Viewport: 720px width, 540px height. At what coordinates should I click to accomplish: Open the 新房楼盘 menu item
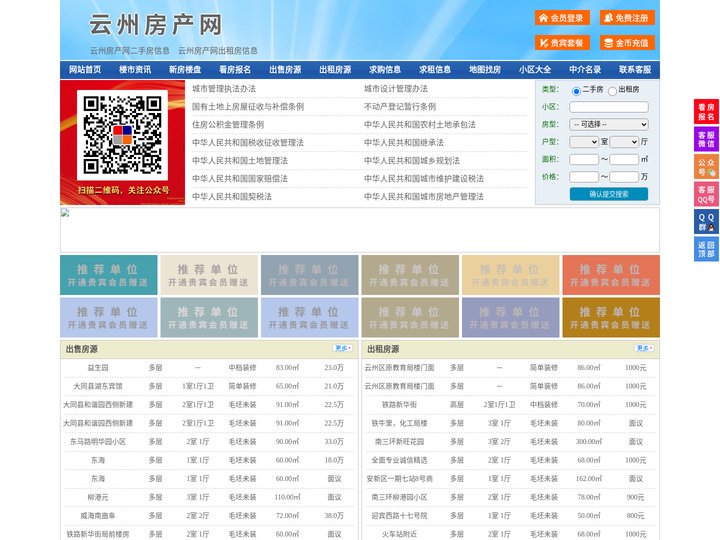coord(185,69)
